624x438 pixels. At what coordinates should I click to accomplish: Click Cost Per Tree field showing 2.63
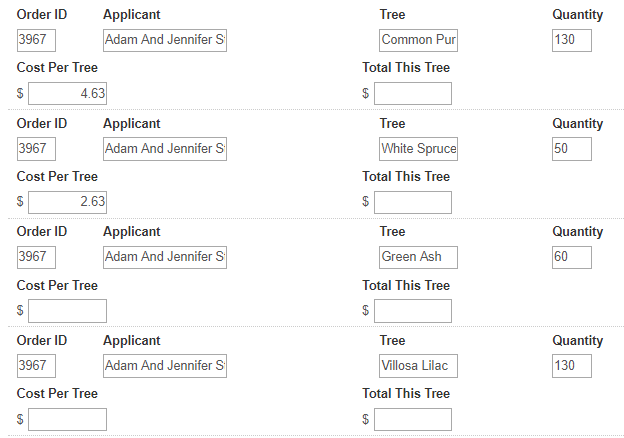[67, 202]
